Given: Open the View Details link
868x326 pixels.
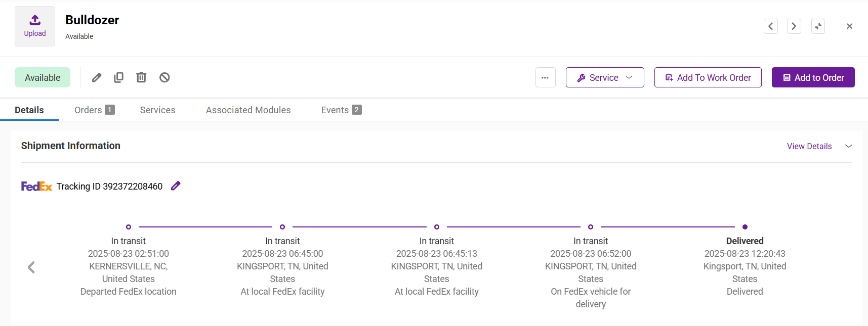Looking at the screenshot, I should coord(809,146).
